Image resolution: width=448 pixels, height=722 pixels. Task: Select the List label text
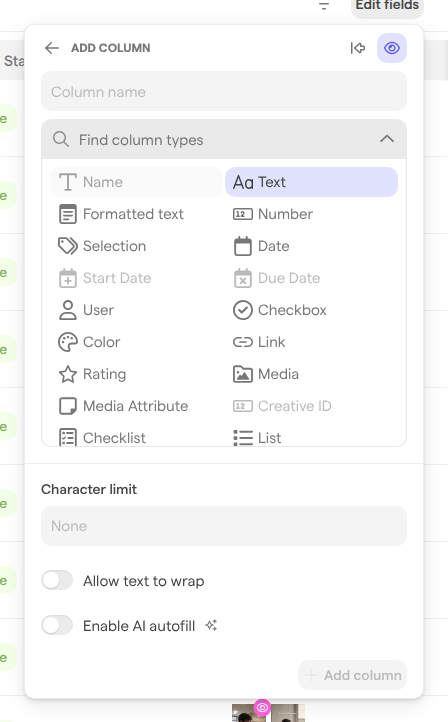tap(270, 438)
